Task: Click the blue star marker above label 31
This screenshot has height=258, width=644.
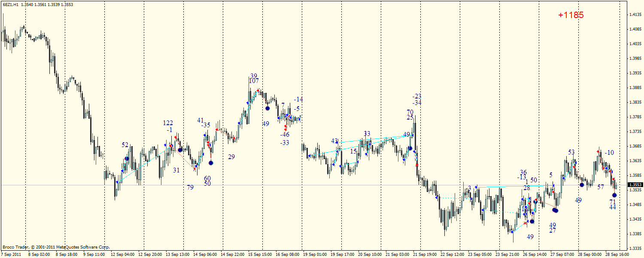Action: coord(180,150)
